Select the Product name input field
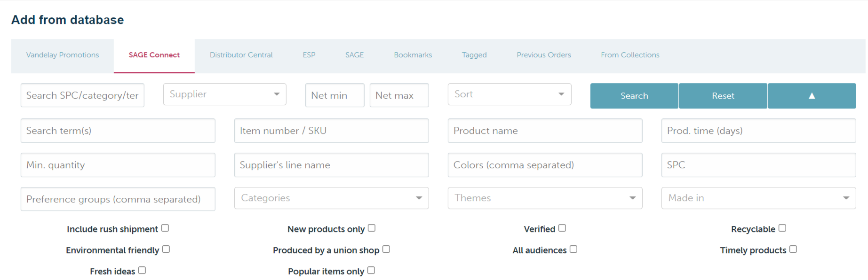868x280 pixels. click(545, 131)
